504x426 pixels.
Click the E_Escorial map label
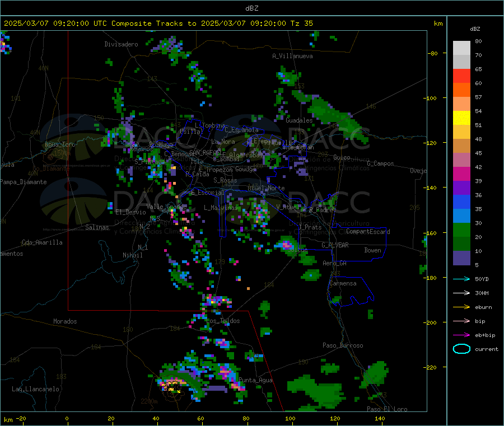[208, 193]
